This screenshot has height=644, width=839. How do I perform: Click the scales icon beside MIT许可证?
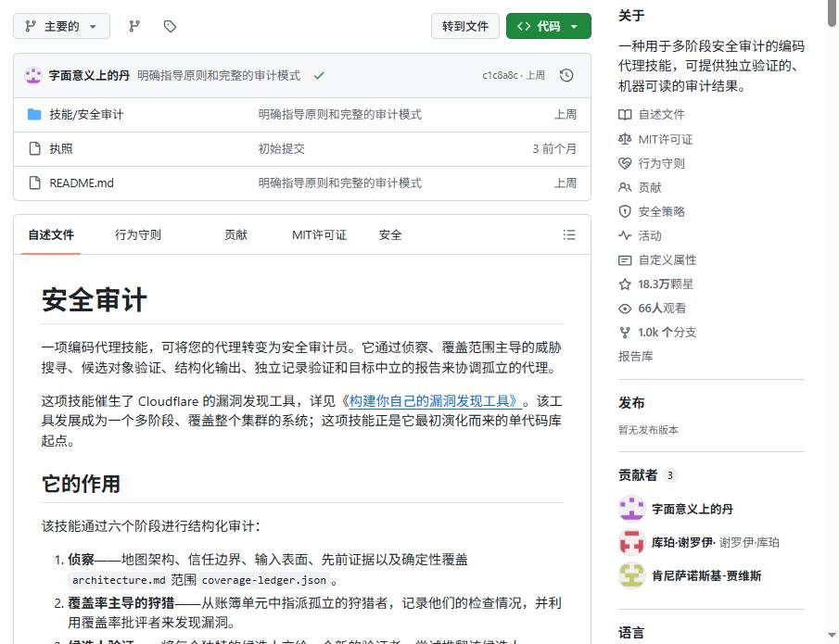coord(625,139)
